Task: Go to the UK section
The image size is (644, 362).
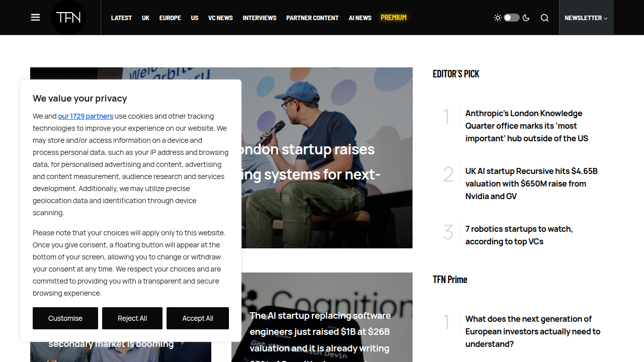Action: (145, 18)
